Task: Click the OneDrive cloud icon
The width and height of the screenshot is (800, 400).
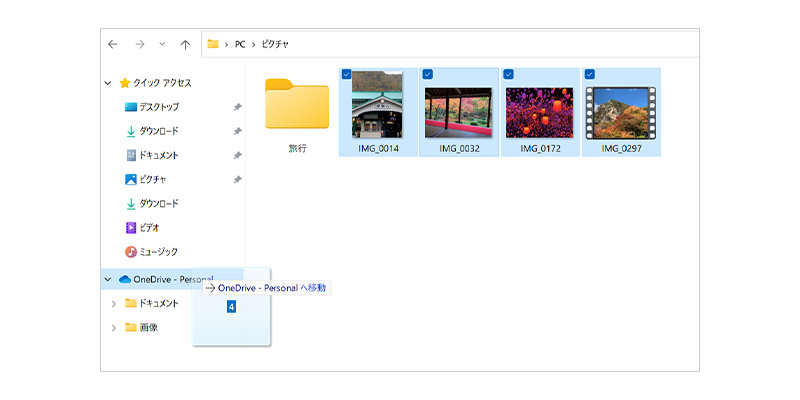Action: click(x=124, y=279)
